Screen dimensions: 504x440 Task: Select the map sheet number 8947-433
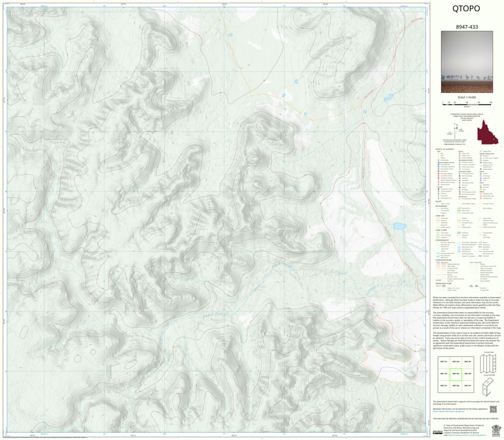467,27
